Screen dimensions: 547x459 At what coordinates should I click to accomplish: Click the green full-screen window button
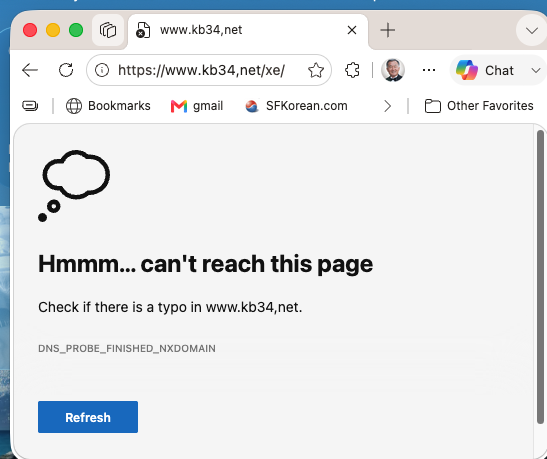click(x=76, y=30)
